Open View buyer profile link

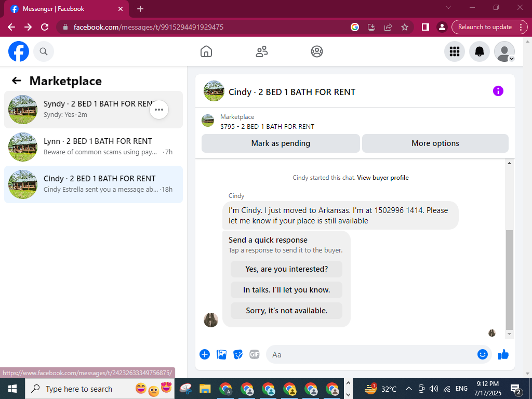(x=383, y=178)
